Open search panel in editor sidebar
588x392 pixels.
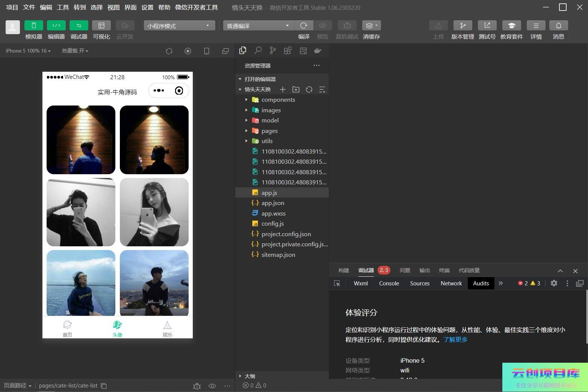[x=258, y=51]
